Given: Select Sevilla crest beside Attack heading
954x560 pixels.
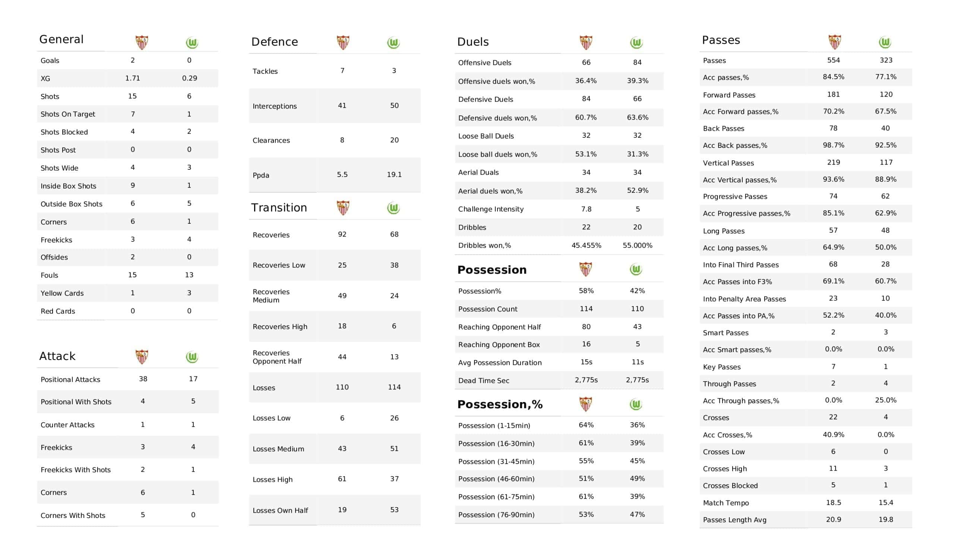Looking at the screenshot, I should click(x=142, y=356).
